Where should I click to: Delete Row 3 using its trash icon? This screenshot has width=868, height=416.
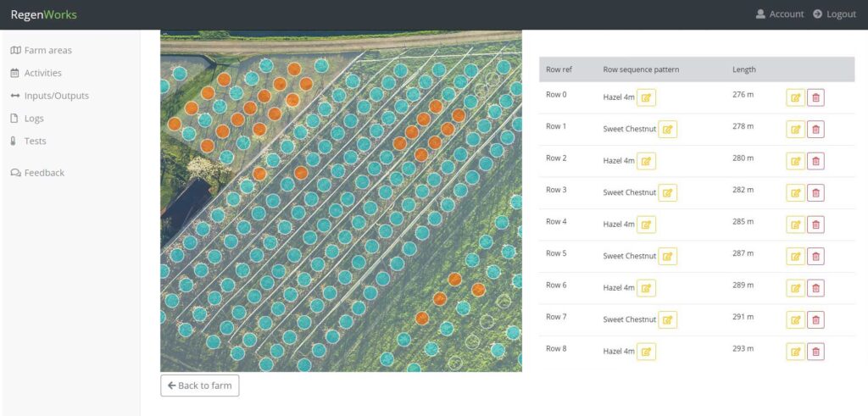pos(815,193)
